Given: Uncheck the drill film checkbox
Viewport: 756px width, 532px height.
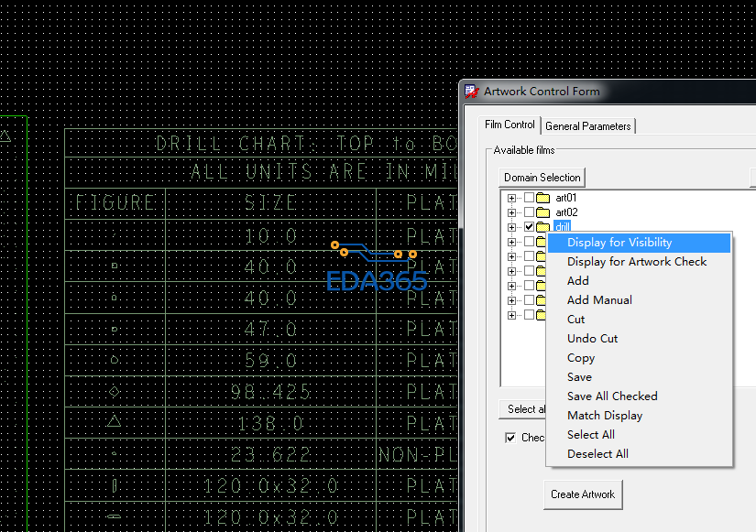Looking at the screenshot, I should tap(529, 227).
